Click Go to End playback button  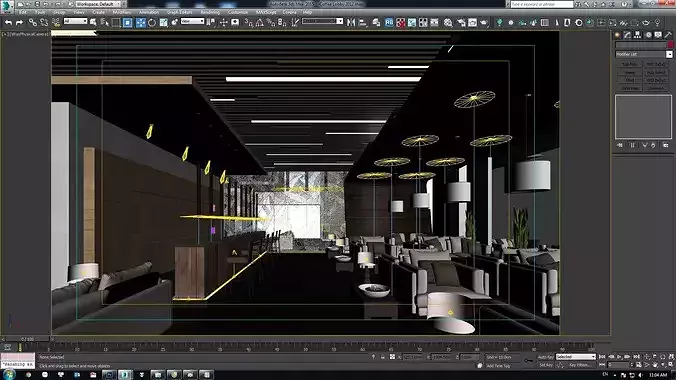pos(636,357)
